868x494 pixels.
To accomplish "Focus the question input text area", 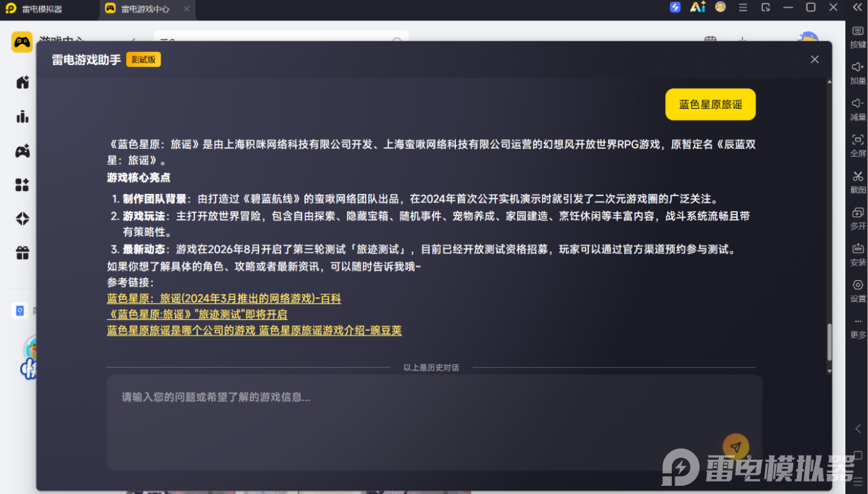I will [435, 422].
